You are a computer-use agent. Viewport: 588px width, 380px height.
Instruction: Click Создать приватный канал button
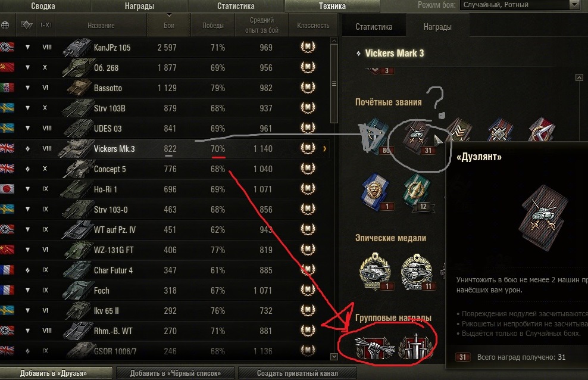click(x=298, y=373)
